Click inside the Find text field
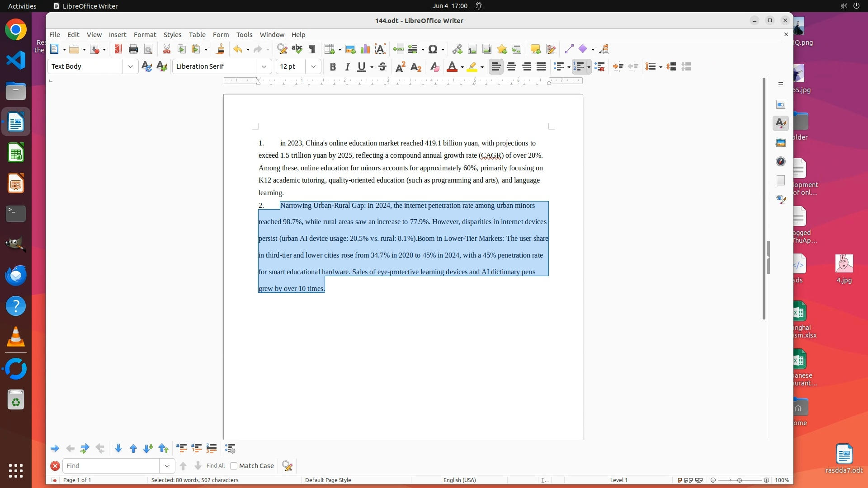 click(111, 466)
